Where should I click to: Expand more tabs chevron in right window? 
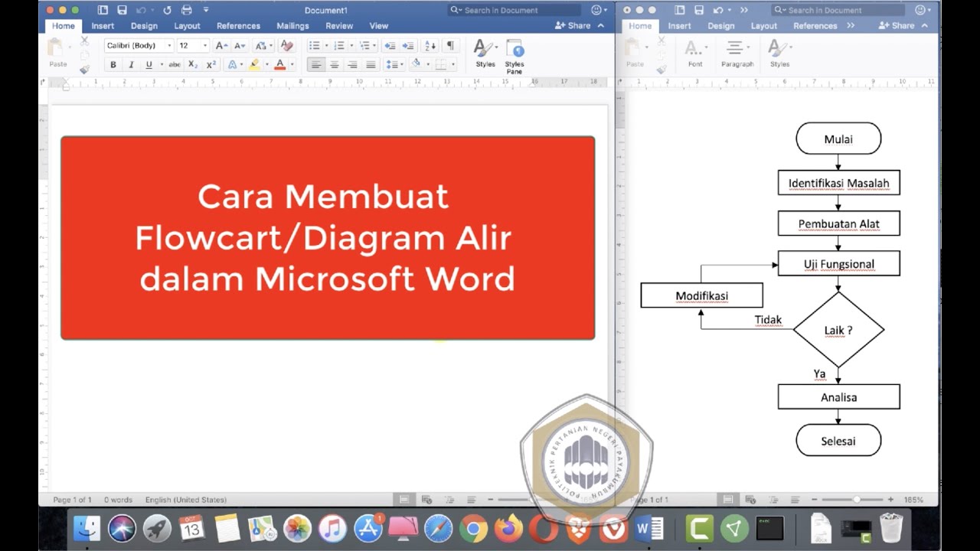(851, 25)
